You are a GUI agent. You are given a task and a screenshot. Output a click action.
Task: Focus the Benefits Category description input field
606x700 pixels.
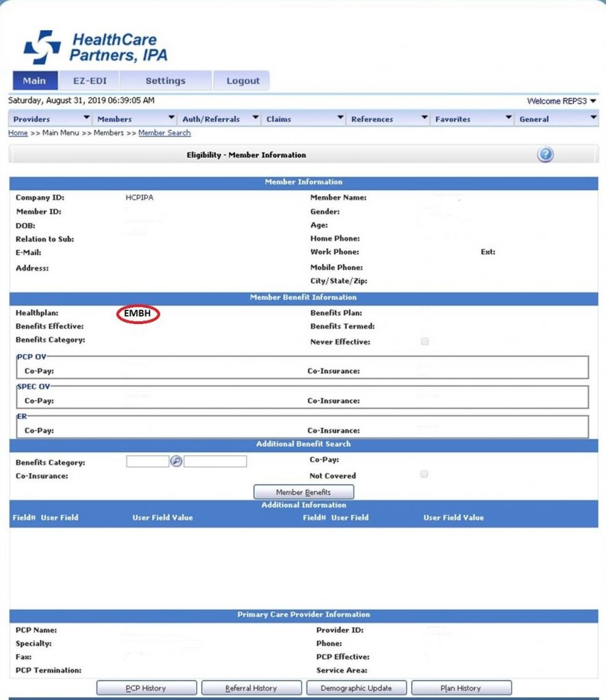pyautogui.click(x=215, y=461)
